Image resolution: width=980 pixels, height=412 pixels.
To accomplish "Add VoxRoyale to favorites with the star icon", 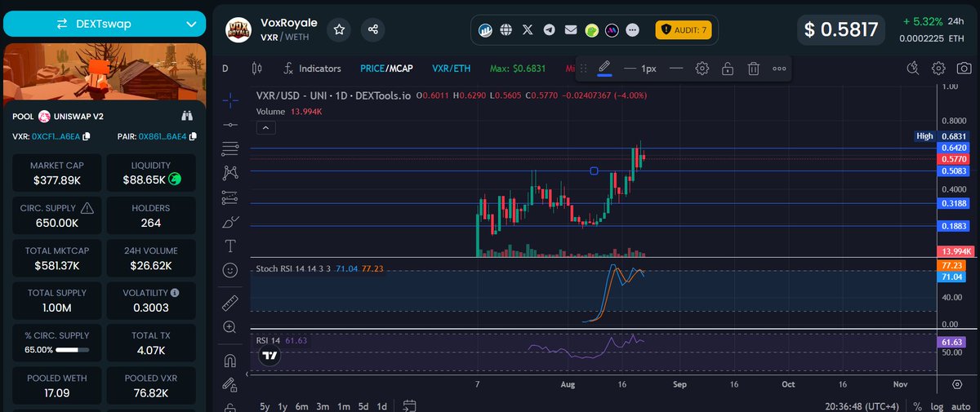I will pyautogui.click(x=339, y=29).
